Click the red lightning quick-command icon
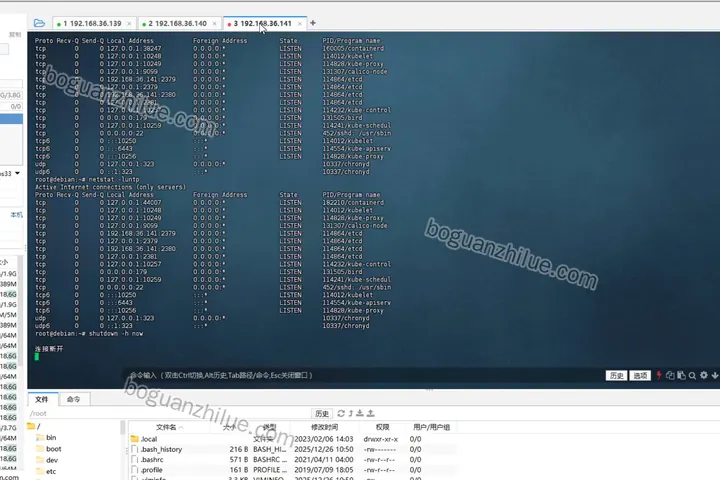Viewport: 720px width, 480px height. tap(659, 375)
